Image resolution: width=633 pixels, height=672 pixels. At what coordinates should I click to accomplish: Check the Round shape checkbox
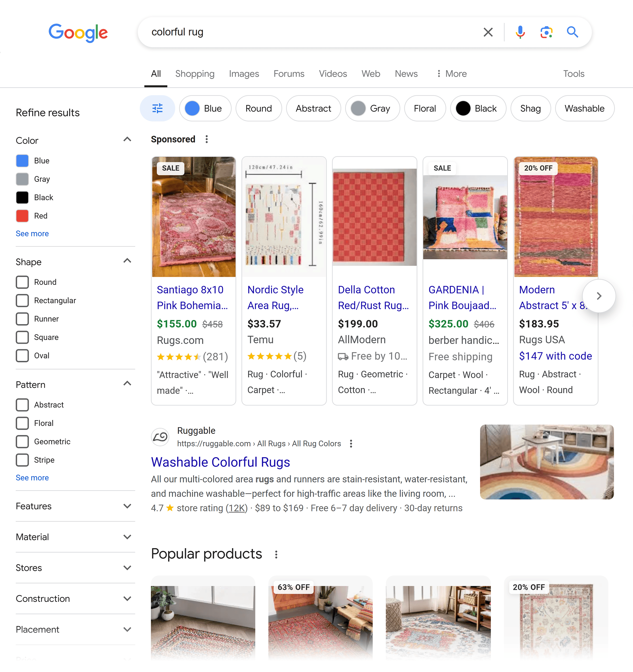click(22, 282)
